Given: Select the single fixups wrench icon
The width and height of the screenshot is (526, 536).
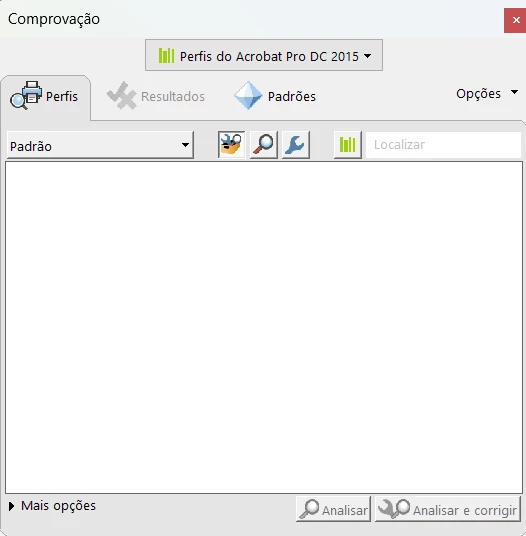Looking at the screenshot, I should point(296,145).
